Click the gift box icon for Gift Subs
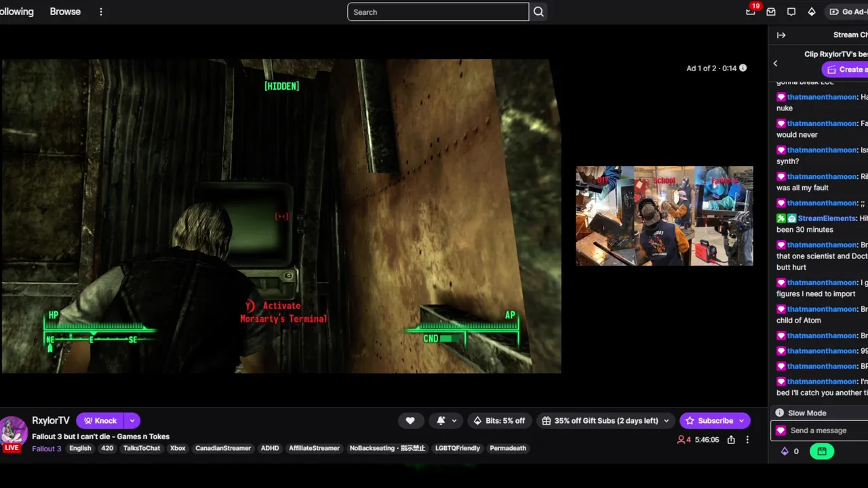Image resolution: width=868 pixels, height=488 pixels. pyautogui.click(x=547, y=421)
